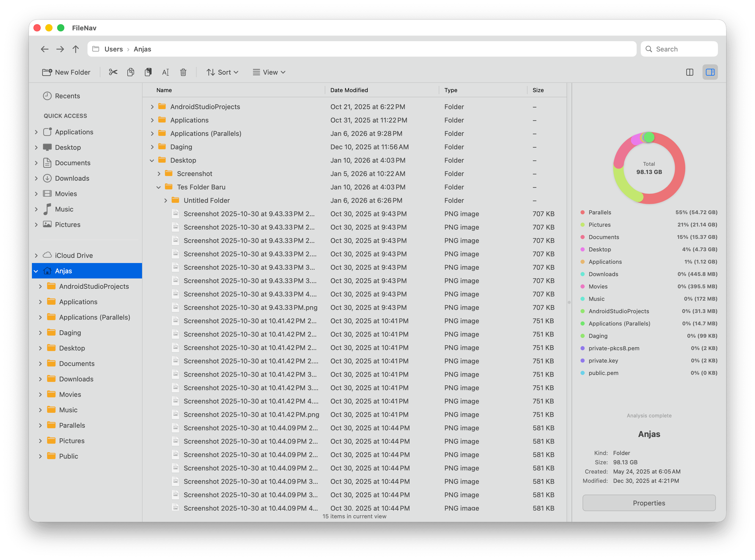Expand the Screenshot folder row
The width and height of the screenshot is (755, 560).
pos(159,173)
